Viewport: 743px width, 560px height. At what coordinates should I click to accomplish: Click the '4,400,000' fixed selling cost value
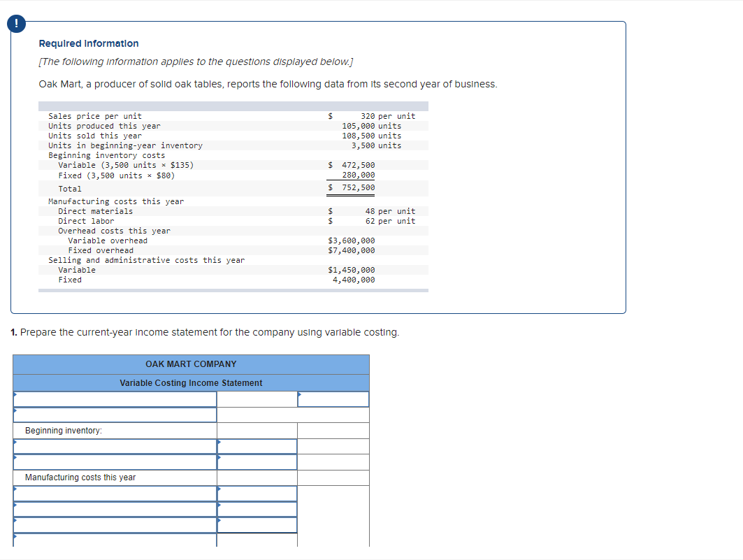[x=354, y=280]
